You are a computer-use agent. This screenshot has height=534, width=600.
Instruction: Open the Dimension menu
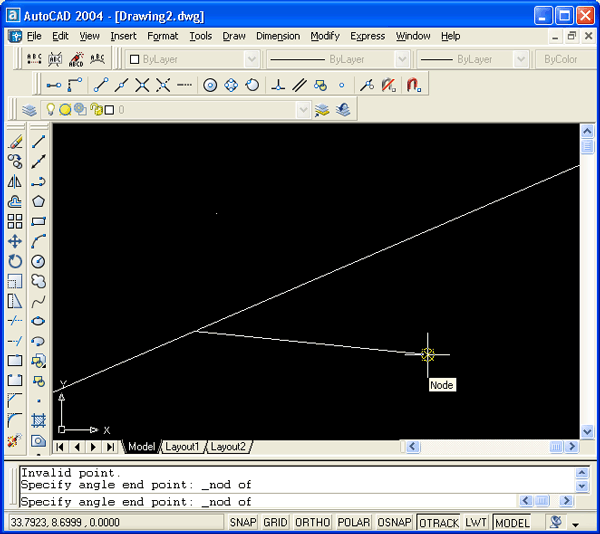click(277, 36)
